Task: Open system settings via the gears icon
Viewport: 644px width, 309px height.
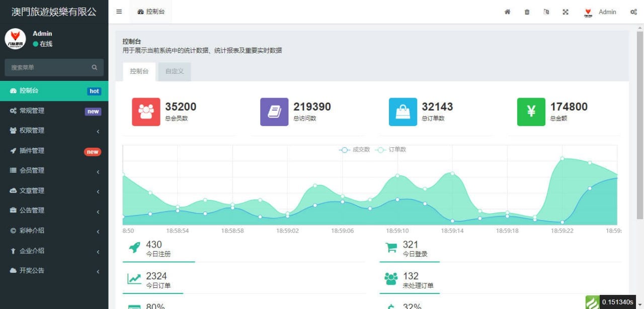Action: click(x=634, y=12)
